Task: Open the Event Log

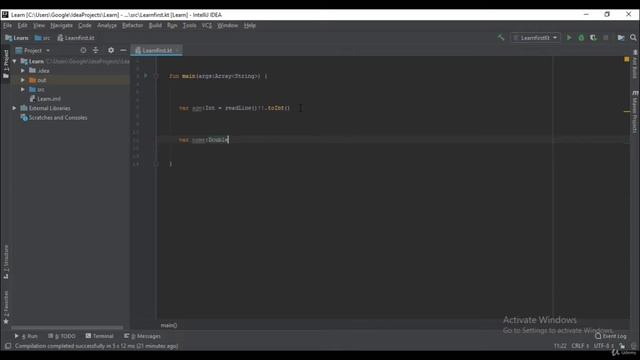Action: [611, 336]
